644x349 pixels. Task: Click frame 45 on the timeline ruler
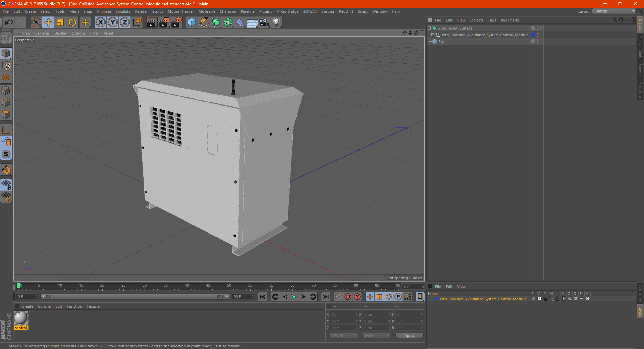(208, 286)
